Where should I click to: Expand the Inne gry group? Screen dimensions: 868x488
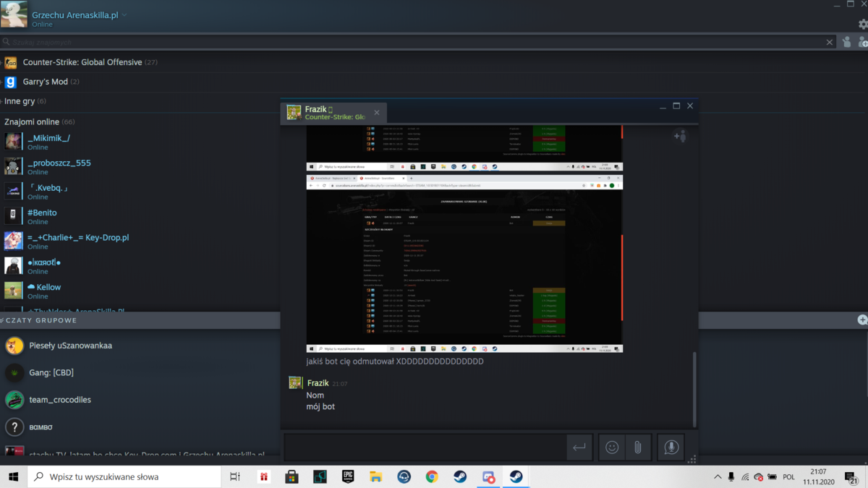click(x=25, y=101)
